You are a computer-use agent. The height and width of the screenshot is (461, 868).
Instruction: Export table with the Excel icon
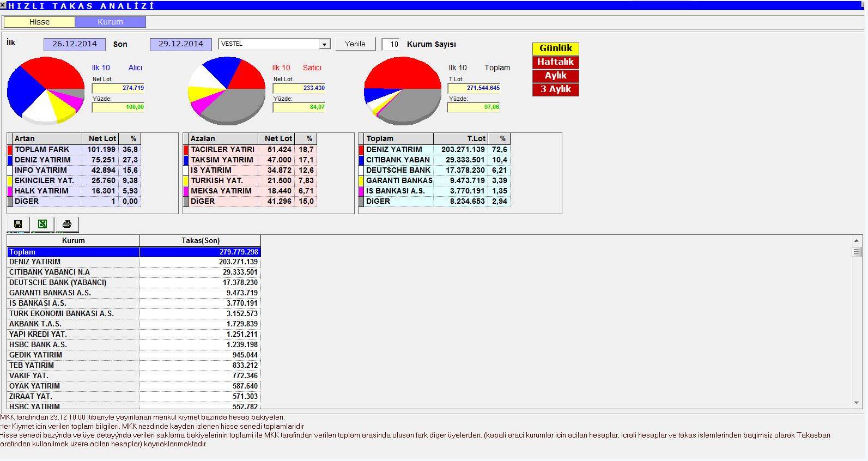(x=43, y=224)
